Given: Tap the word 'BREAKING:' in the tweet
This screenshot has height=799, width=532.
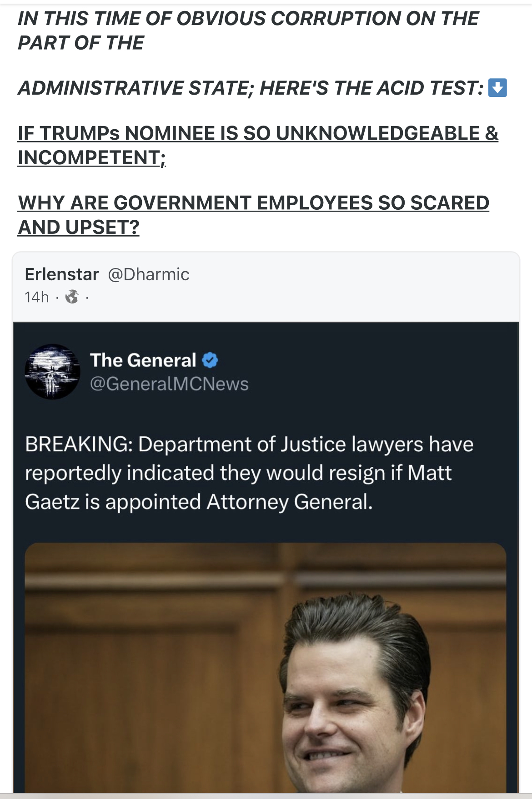Looking at the screenshot, I should (x=79, y=445).
